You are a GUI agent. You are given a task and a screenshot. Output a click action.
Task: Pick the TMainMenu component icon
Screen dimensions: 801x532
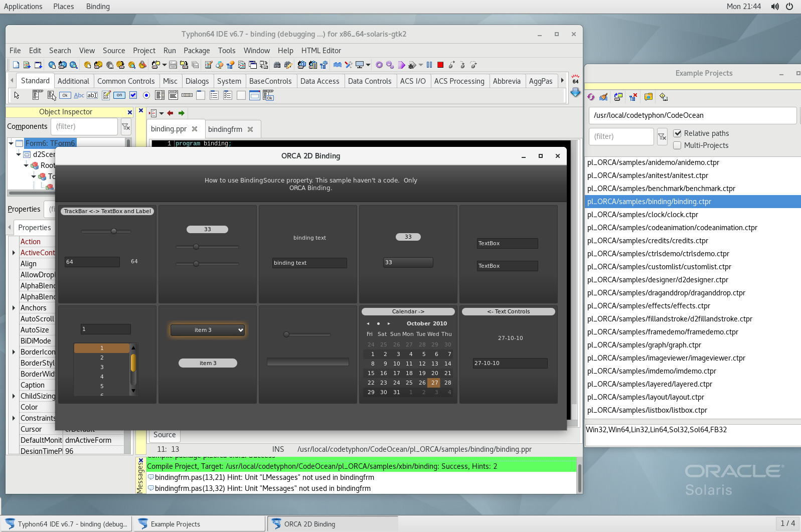point(37,95)
